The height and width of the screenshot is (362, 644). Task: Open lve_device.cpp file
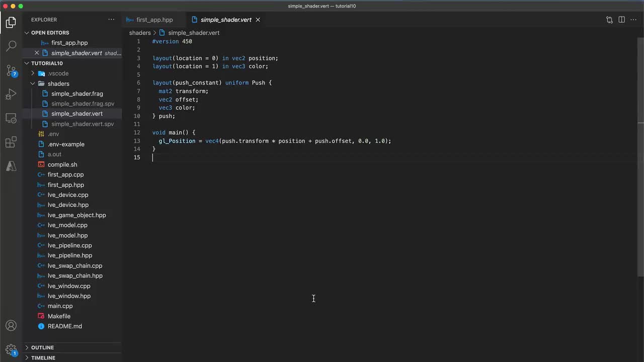[68, 195]
